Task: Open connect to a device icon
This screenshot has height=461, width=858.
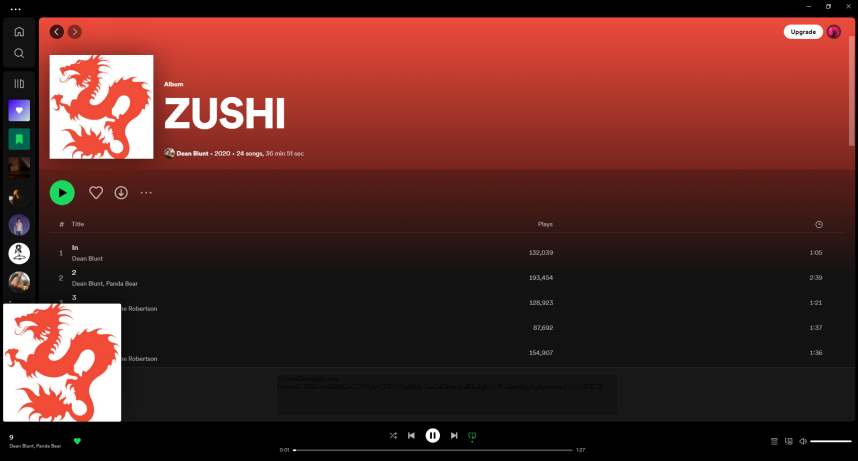Action: click(x=789, y=441)
